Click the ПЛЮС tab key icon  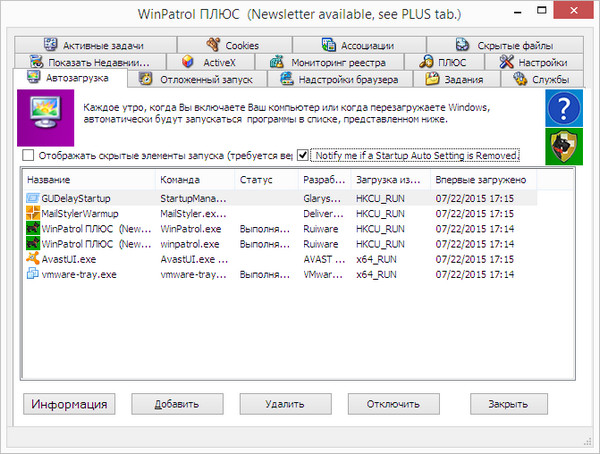[x=426, y=62]
